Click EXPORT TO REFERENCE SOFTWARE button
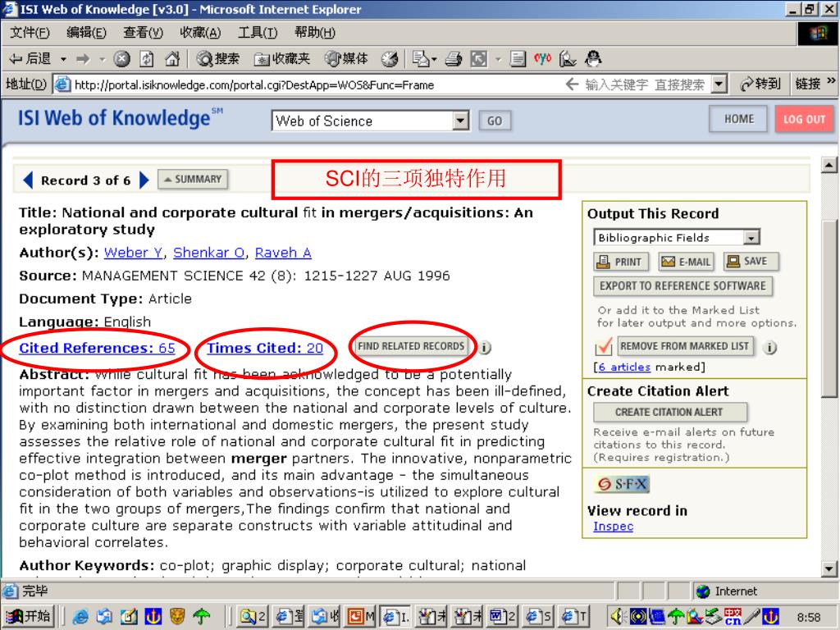The height and width of the screenshot is (630, 840). click(683, 286)
